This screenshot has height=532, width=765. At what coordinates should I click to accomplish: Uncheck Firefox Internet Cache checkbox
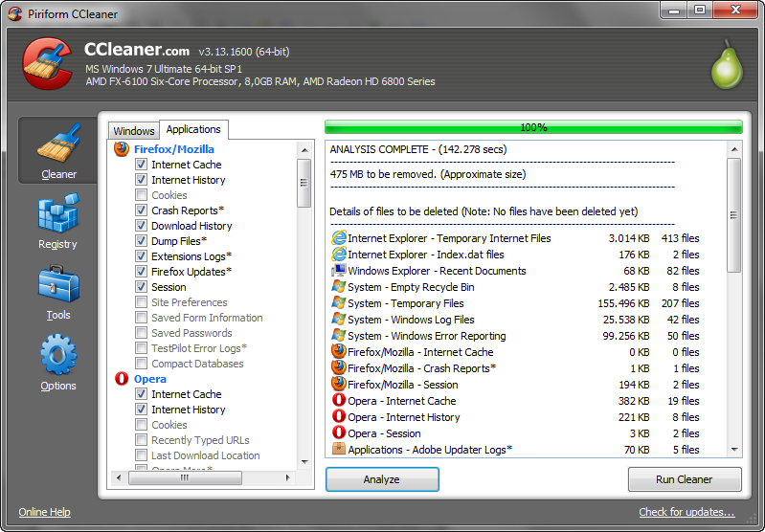point(141,165)
